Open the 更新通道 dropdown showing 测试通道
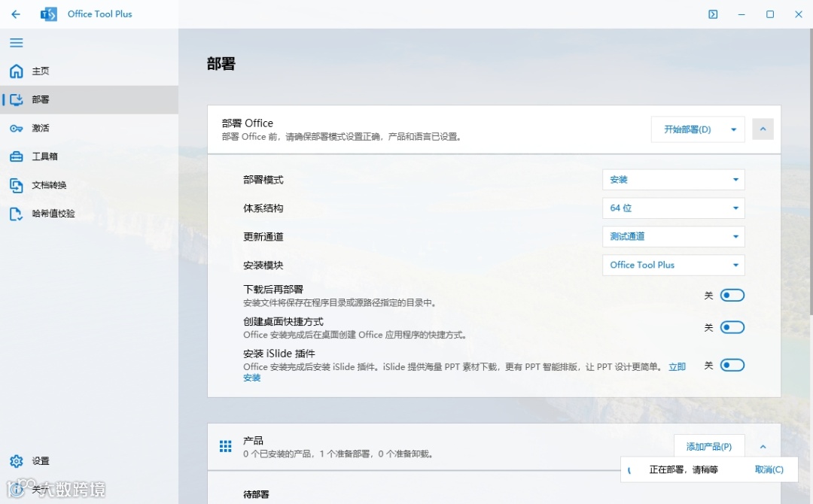Viewport: 813px width, 504px height. pyautogui.click(x=674, y=237)
